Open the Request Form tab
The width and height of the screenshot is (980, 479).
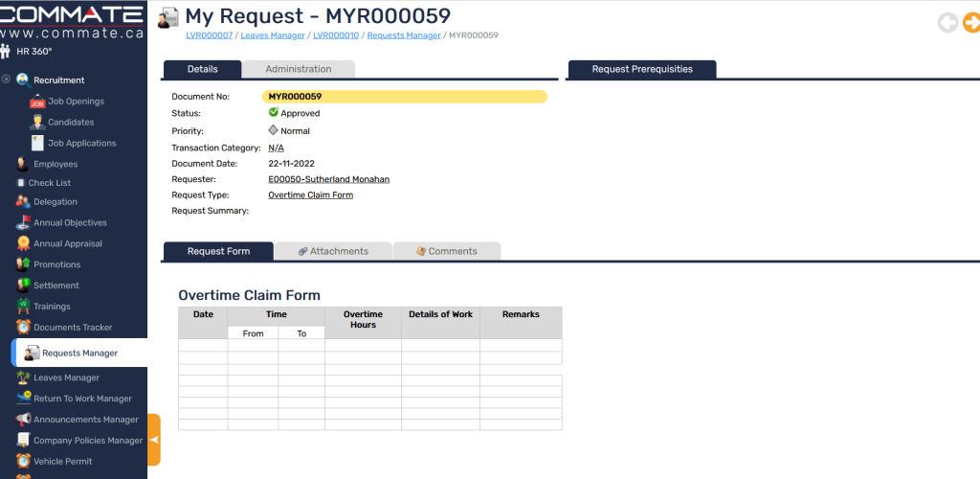218,251
